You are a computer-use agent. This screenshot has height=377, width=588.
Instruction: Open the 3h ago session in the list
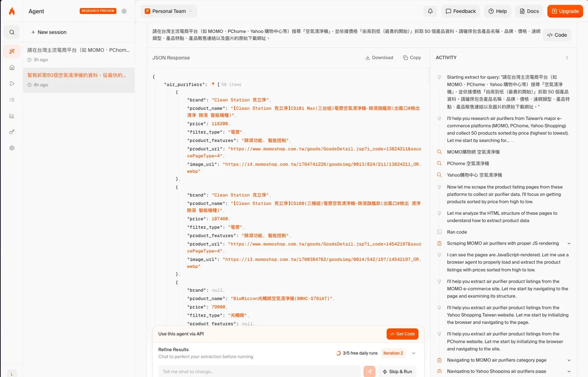coord(79,54)
